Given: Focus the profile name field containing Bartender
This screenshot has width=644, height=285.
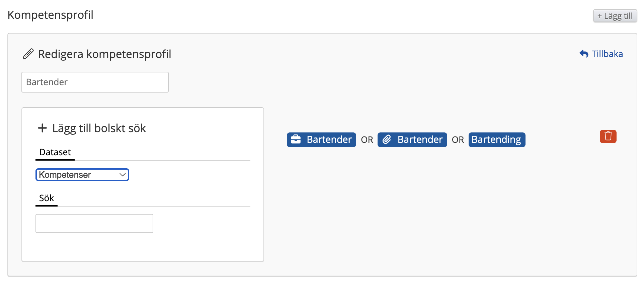Looking at the screenshot, I should tap(95, 82).
